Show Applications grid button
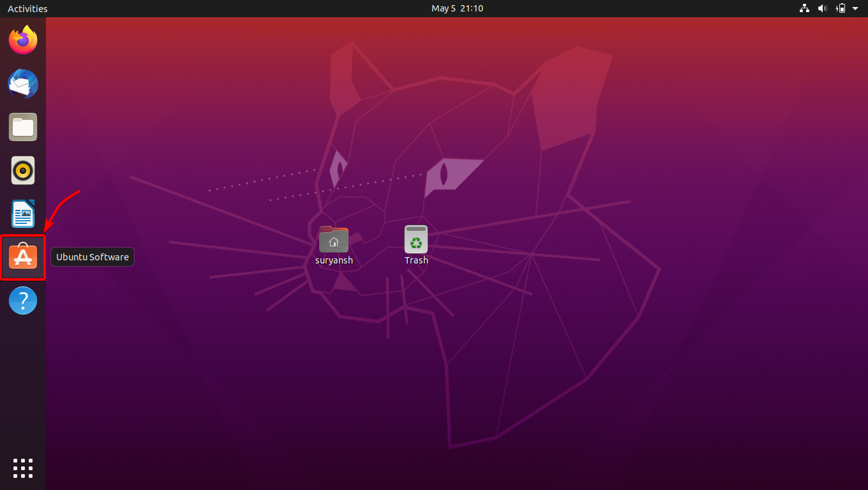The image size is (868, 490). pyautogui.click(x=23, y=468)
